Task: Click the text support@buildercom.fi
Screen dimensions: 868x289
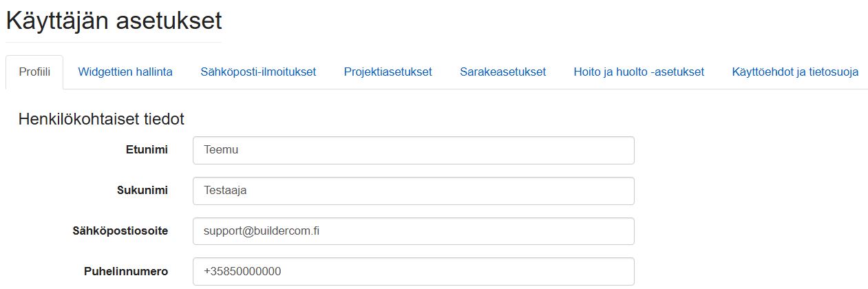Action: coord(262,231)
